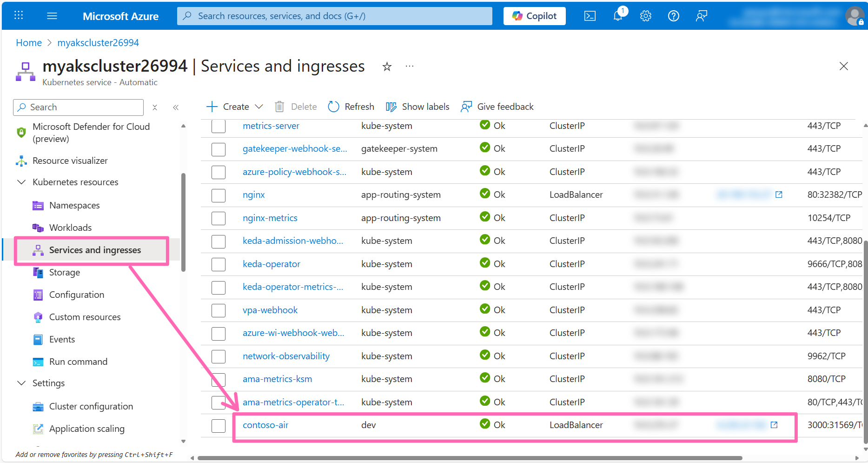Collapse the Settings section in sidebar
The image size is (868, 463).
coord(21,383)
